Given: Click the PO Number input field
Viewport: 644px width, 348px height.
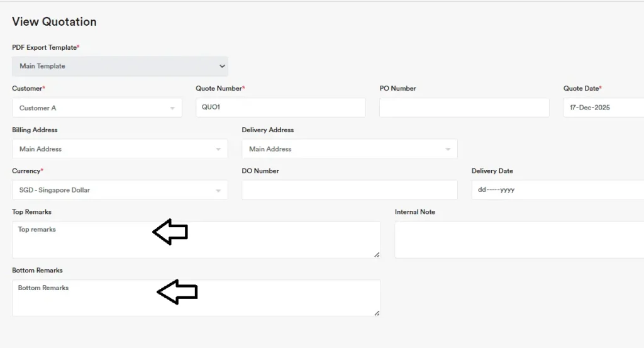Looking at the screenshot, I should tap(464, 108).
